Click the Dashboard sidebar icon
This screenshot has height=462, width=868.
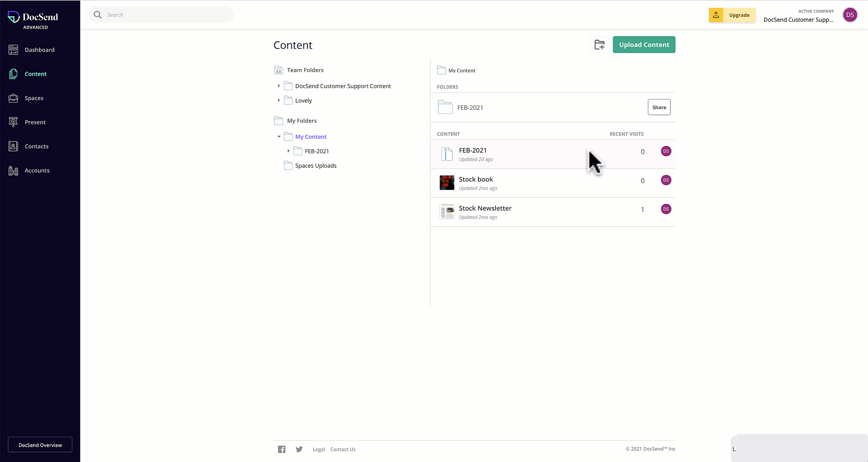14,50
